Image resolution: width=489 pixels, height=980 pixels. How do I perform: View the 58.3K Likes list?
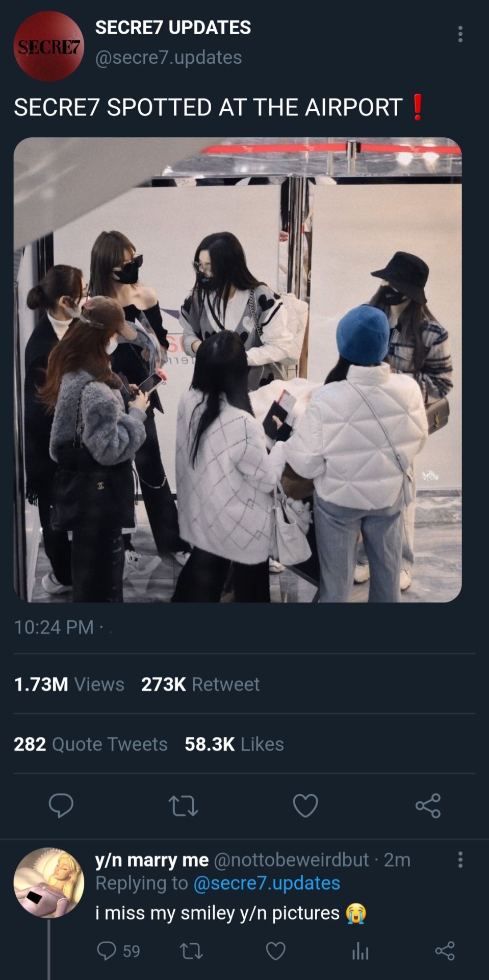point(234,744)
